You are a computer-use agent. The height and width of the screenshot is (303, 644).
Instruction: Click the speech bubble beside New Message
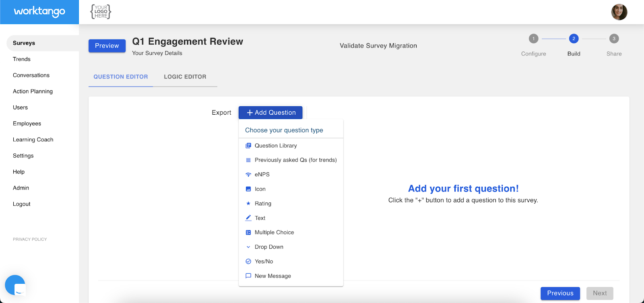click(x=248, y=276)
